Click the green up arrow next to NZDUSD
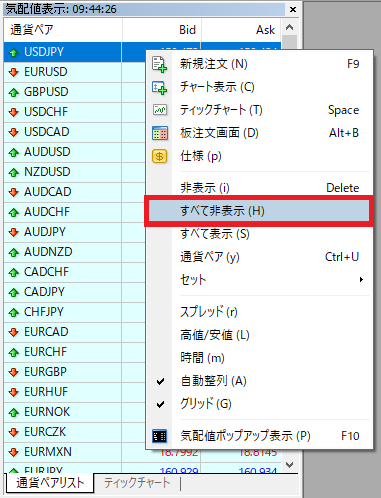 (x=14, y=172)
